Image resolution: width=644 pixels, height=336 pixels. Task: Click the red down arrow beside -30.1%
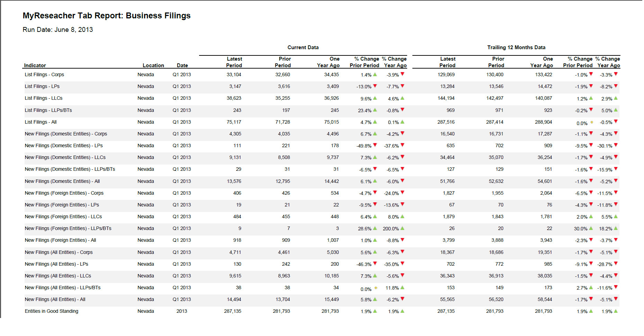[x=616, y=145]
